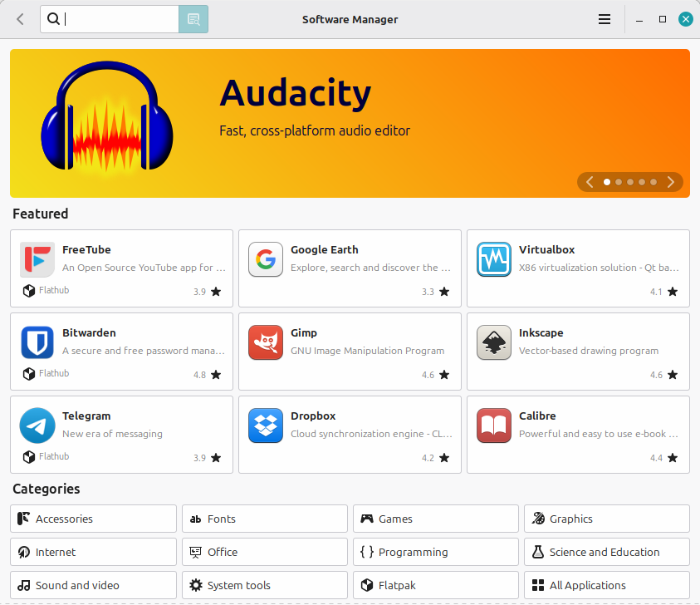The height and width of the screenshot is (605, 700).
Task: Go back with the back arrow
Action: (x=20, y=19)
